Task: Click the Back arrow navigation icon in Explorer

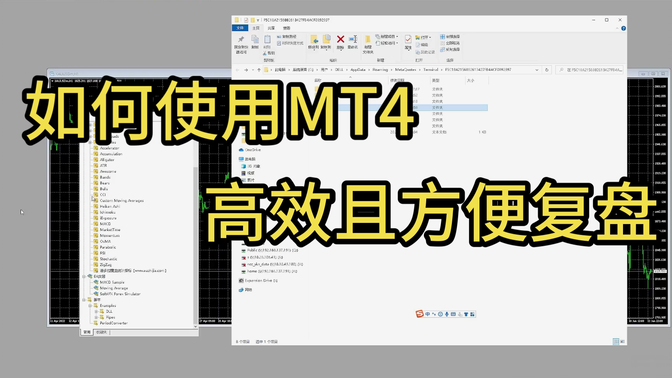Action: click(x=237, y=69)
